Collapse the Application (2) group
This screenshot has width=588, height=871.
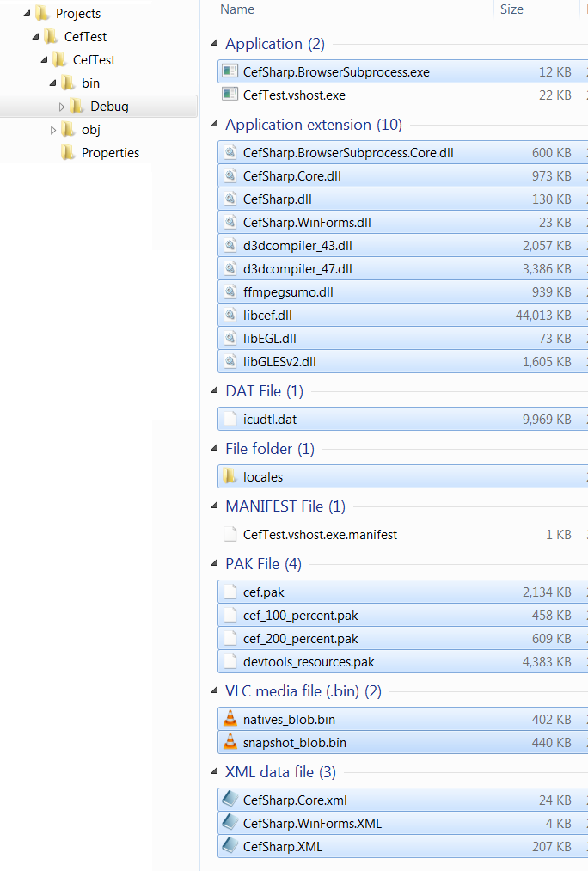coord(215,43)
